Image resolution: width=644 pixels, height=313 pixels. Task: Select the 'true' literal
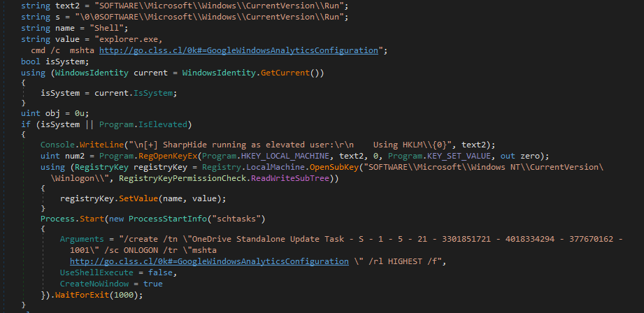coord(153,284)
